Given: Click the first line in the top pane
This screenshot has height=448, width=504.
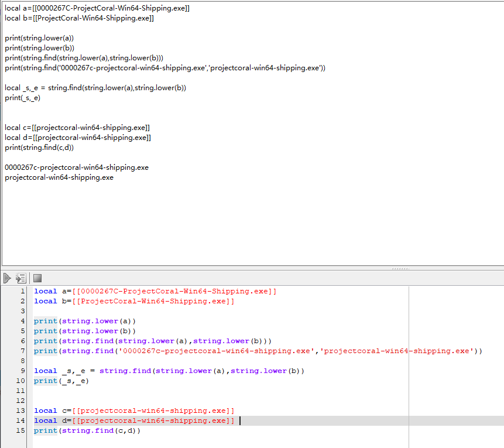Looking at the screenshot, I should point(97,8).
